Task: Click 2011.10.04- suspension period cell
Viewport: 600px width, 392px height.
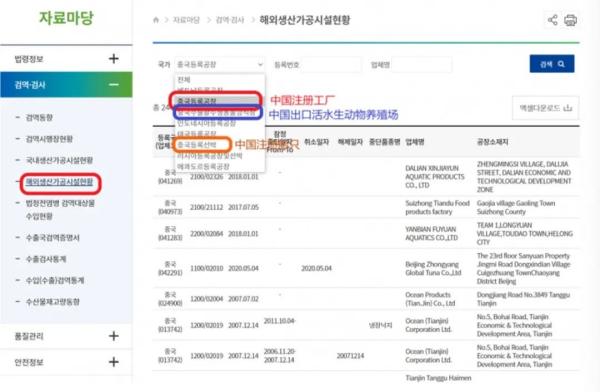Action: pyautogui.click(x=279, y=321)
